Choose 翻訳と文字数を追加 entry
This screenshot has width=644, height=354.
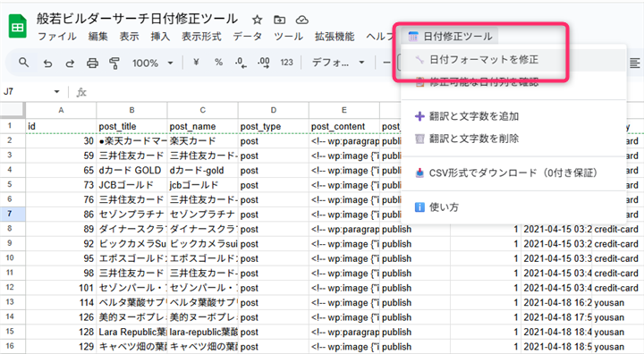pos(513,116)
